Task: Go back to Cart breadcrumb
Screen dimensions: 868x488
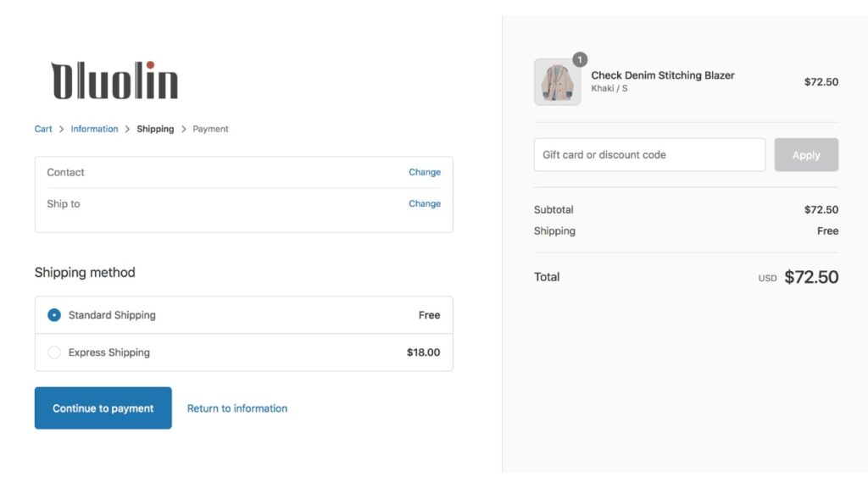Action: (43, 129)
